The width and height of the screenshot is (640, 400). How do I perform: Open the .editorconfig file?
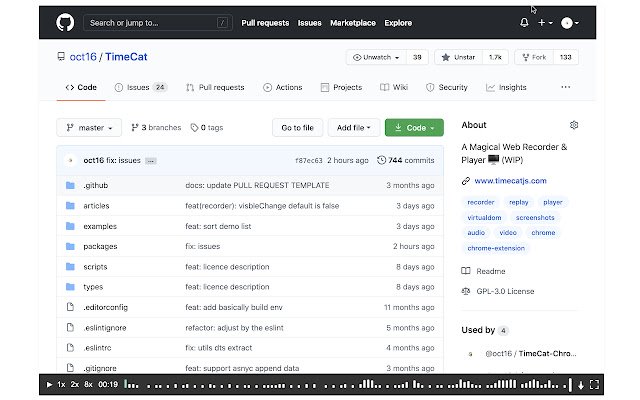(x=105, y=307)
